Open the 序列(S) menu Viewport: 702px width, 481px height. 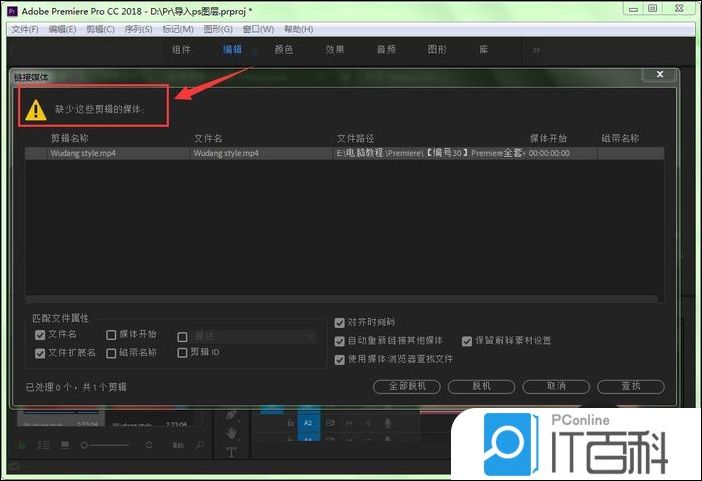[x=138, y=30]
